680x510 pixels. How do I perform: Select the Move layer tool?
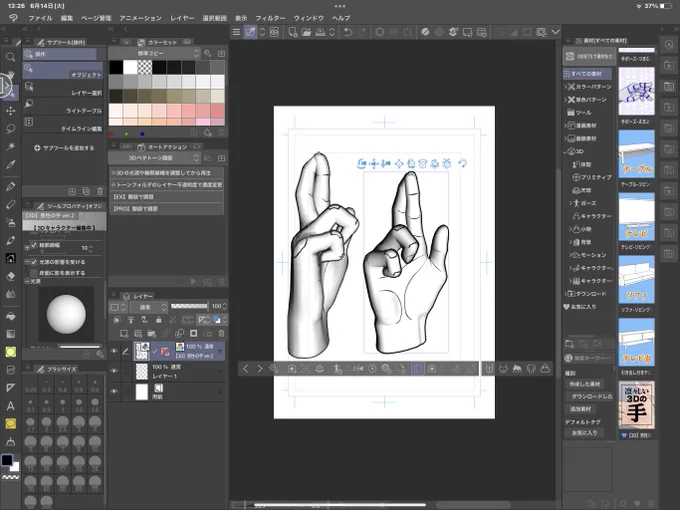pyautogui.click(x=10, y=111)
